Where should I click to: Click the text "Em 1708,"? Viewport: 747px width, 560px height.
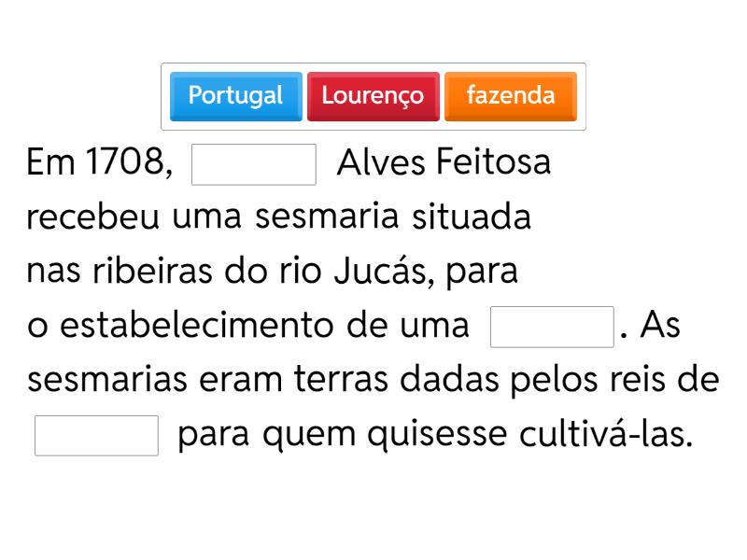coord(100,164)
